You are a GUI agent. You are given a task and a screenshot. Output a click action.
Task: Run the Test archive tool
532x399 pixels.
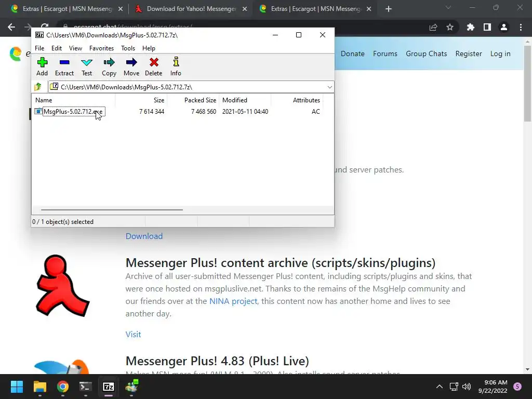(x=87, y=66)
